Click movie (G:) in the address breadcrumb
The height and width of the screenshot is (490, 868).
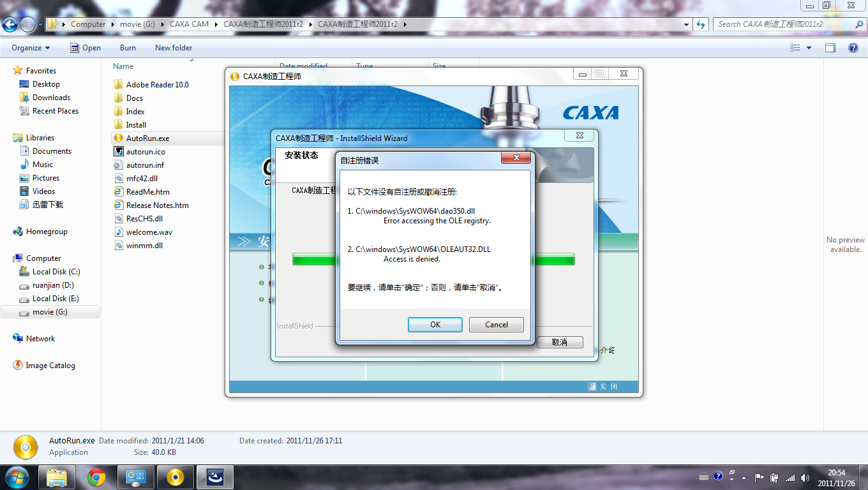pos(137,24)
